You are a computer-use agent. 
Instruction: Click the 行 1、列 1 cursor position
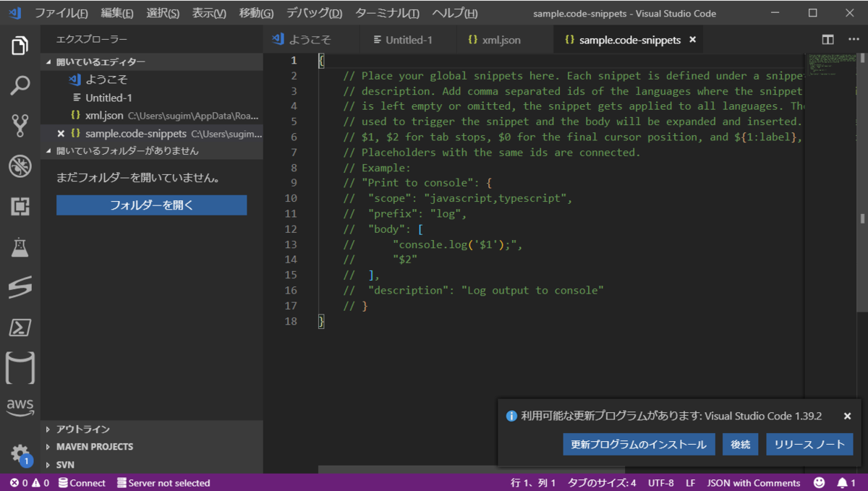pos(533,483)
